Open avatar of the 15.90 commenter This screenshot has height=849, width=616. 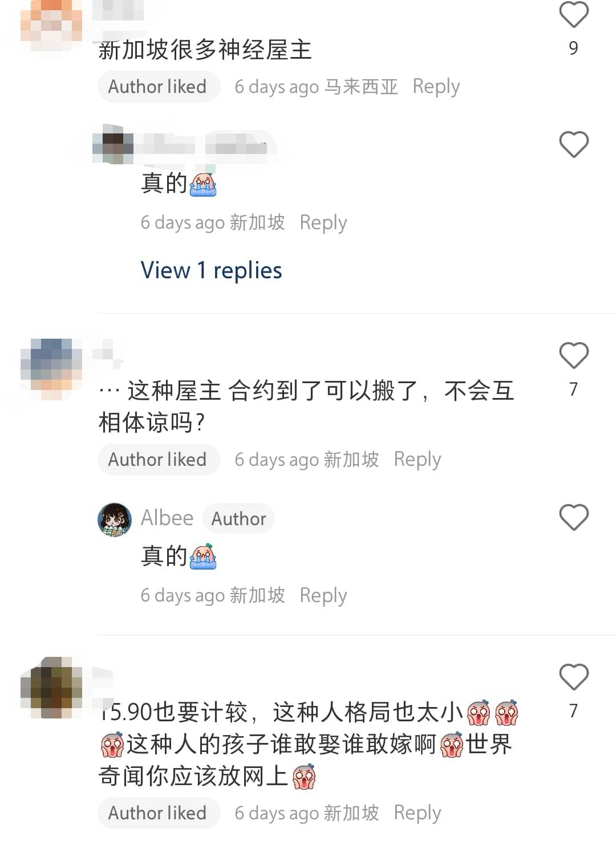coord(51,688)
